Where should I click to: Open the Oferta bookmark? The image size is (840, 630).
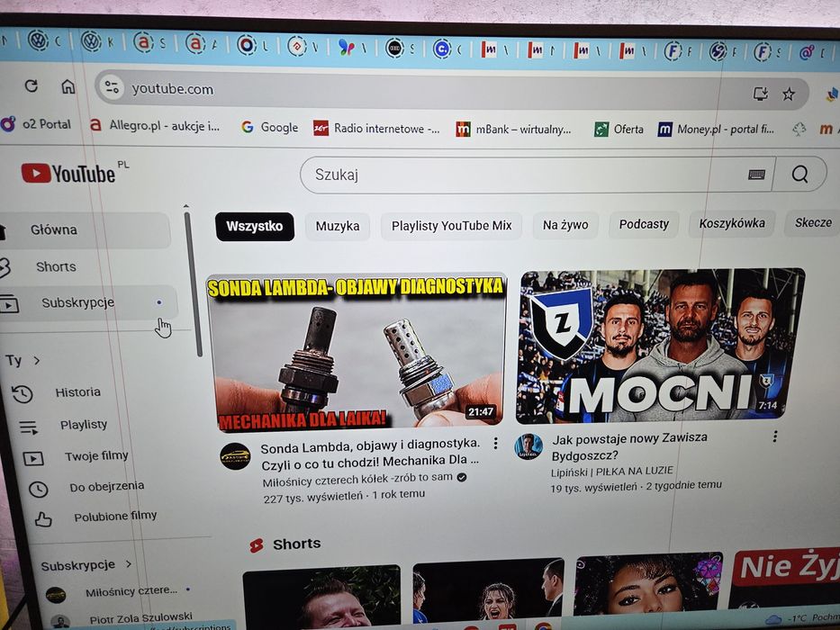[619, 129]
